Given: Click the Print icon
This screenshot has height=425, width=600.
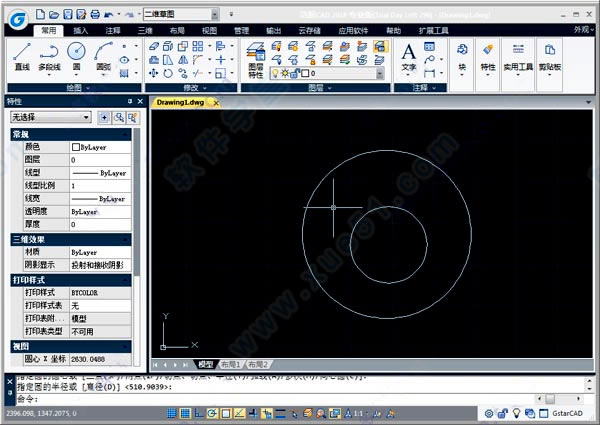Looking at the screenshot, I should pos(95,15).
